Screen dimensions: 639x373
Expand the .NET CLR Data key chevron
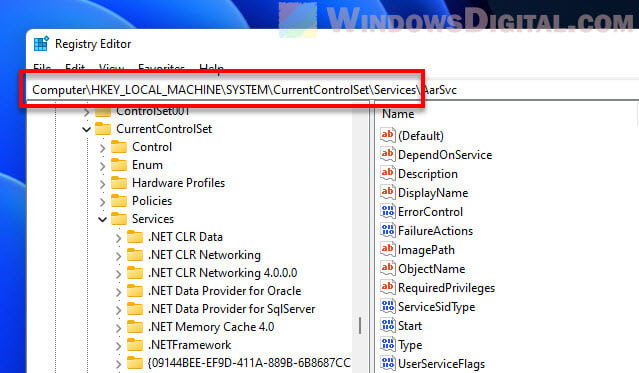[118, 238]
